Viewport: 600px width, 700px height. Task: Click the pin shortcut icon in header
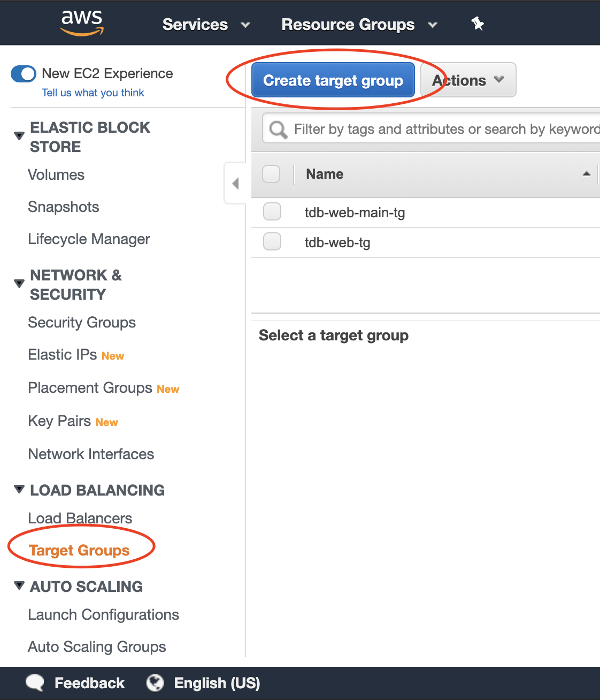478,24
